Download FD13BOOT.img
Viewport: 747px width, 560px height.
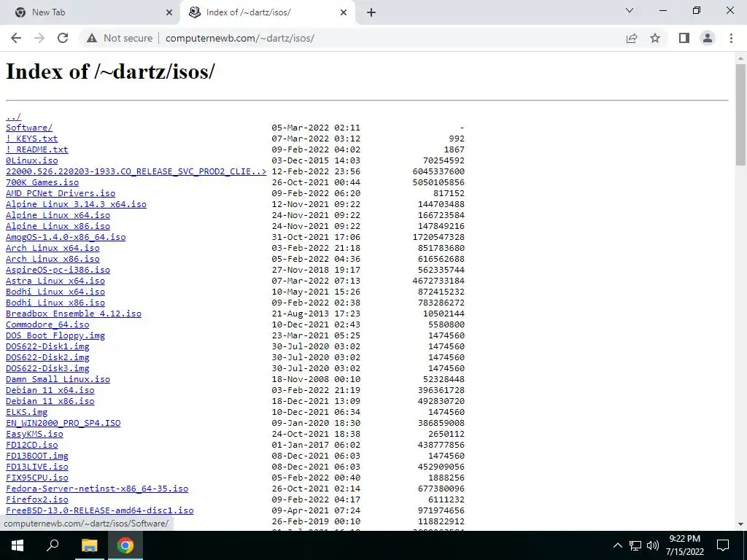click(x=36, y=456)
